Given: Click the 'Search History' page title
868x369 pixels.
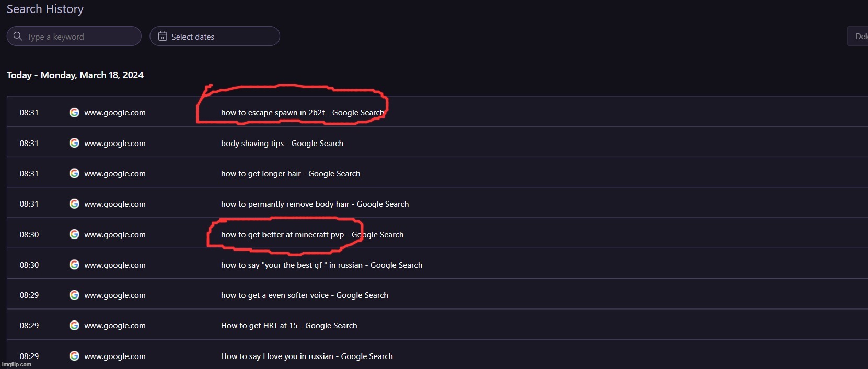Looking at the screenshot, I should click(x=45, y=9).
